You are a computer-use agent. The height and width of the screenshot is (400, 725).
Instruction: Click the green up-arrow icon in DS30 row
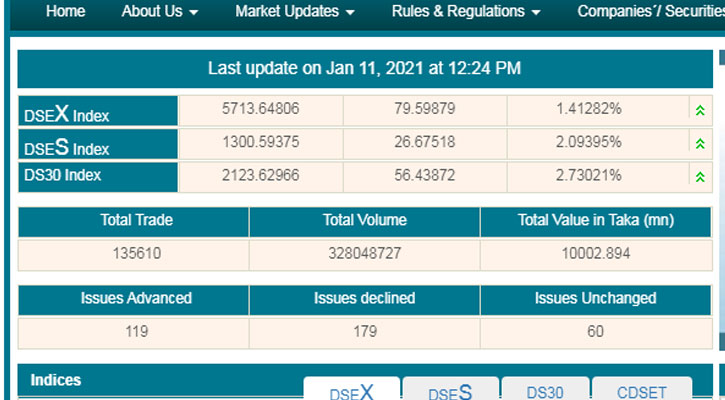click(x=700, y=177)
